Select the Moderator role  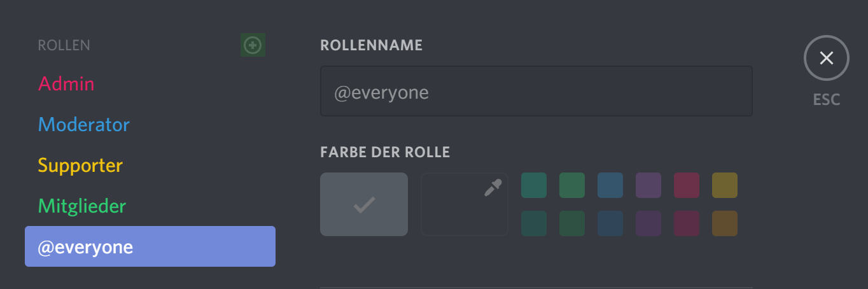point(84,124)
